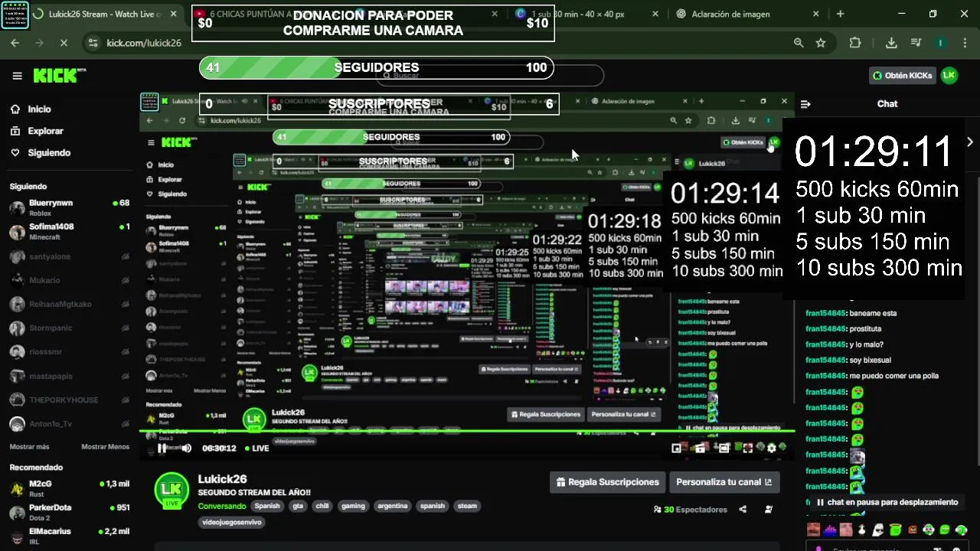Open recommended channel M2cG
The image size is (980, 551).
tap(69, 488)
